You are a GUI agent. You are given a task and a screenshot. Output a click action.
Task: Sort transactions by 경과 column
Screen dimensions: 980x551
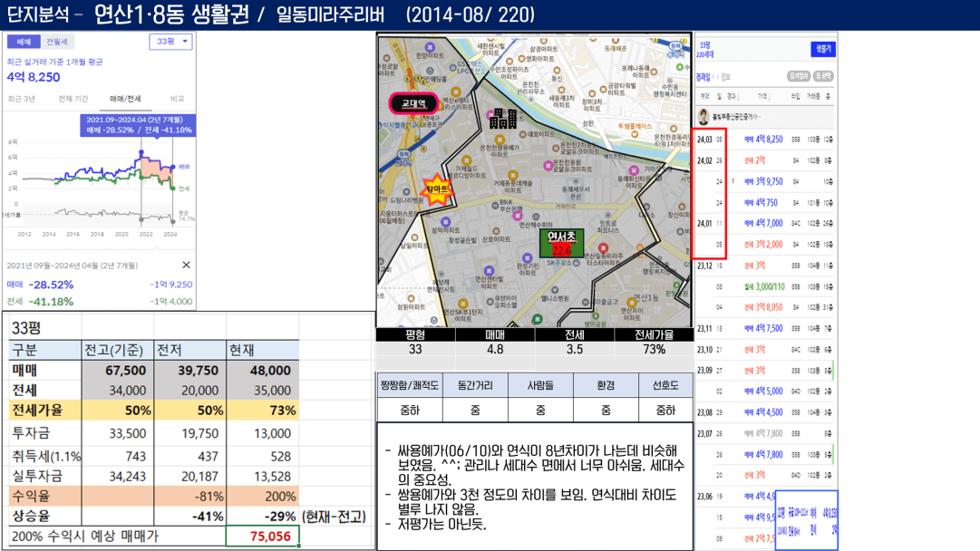click(x=733, y=96)
